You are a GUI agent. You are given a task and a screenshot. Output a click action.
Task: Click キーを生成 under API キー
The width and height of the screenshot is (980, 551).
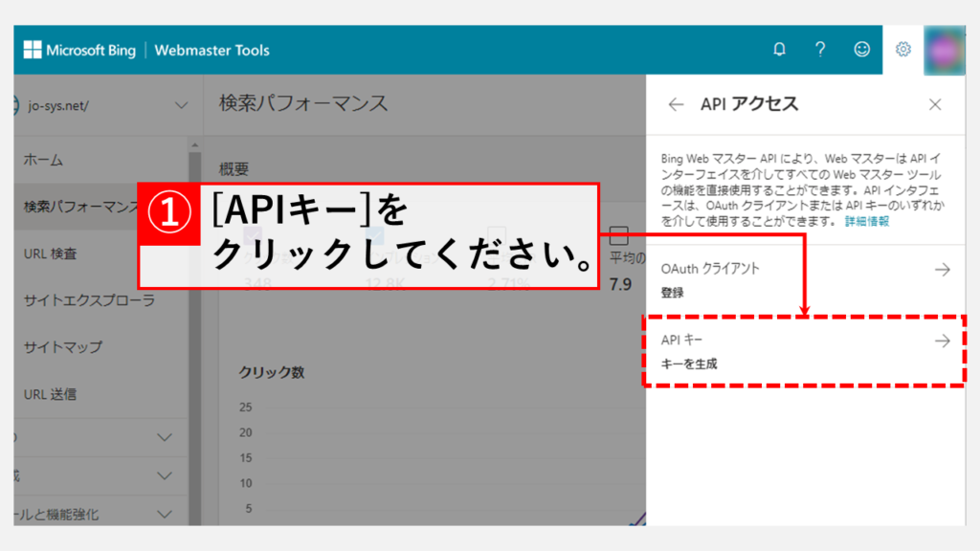689,364
